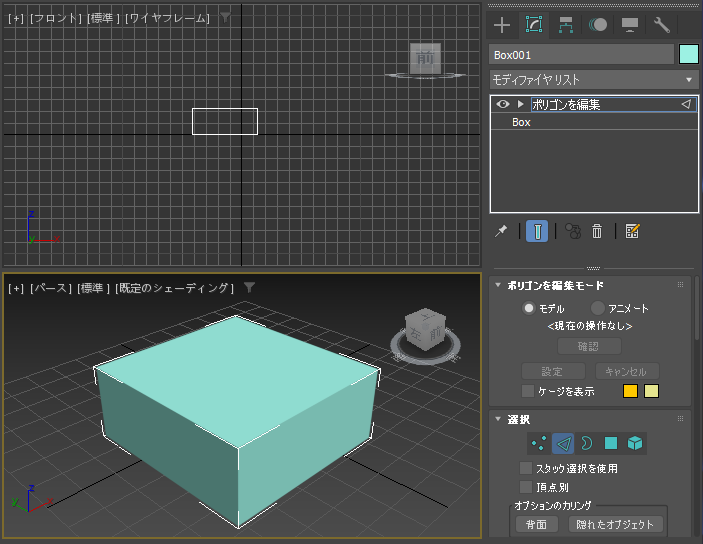Viewport: 703px width, 544px height.
Task: Open the モディファイヤ リスト dropdown
Action: pyautogui.click(x=594, y=80)
